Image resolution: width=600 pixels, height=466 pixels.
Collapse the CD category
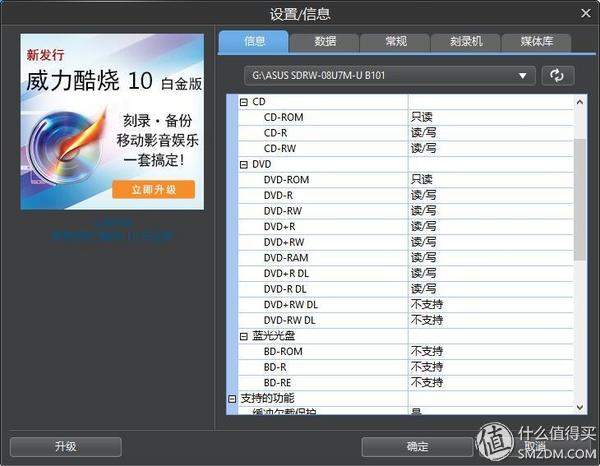[x=243, y=102]
